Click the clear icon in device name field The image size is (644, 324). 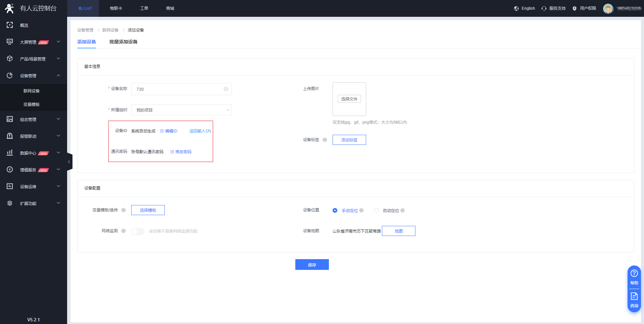click(x=226, y=89)
